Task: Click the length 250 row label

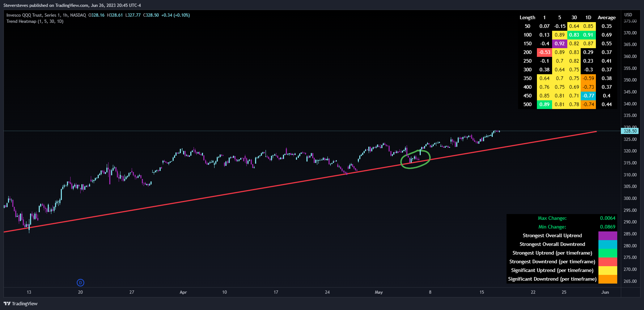Action: pyautogui.click(x=528, y=61)
